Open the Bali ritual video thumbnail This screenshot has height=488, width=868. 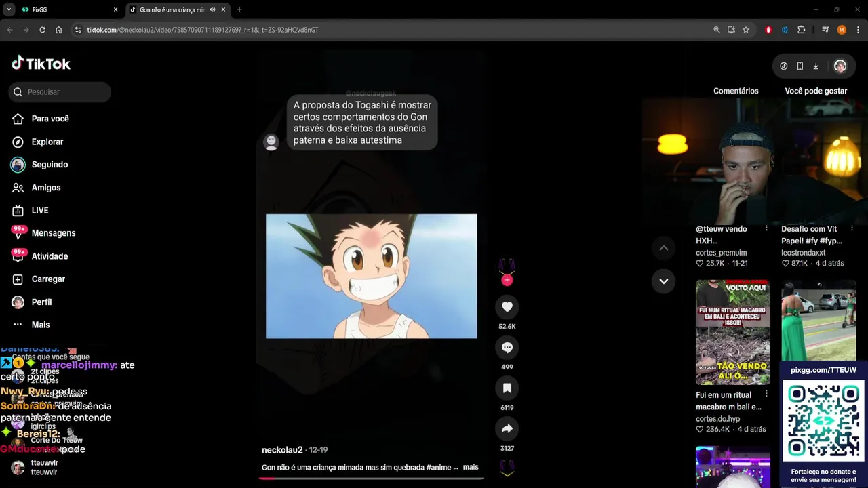pos(733,333)
